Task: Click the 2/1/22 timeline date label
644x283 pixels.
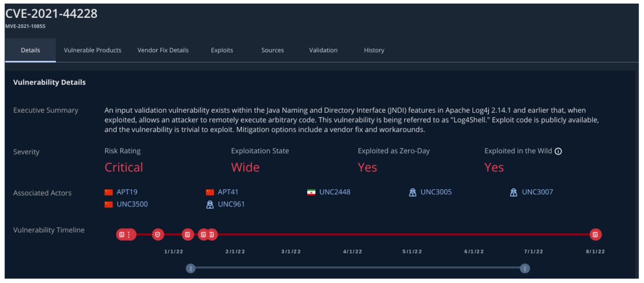Action: click(x=235, y=252)
